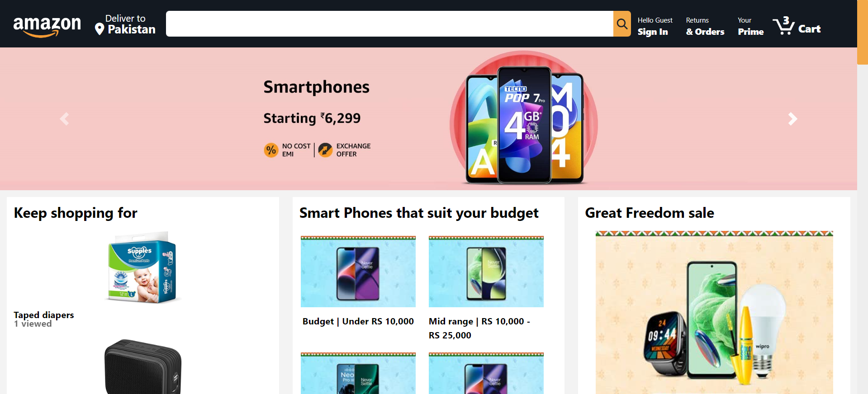Image resolution: width=868 pixels, height=394 pixels.
Task: Click the location pin next to Pakistan
Action: pos(100,29)
